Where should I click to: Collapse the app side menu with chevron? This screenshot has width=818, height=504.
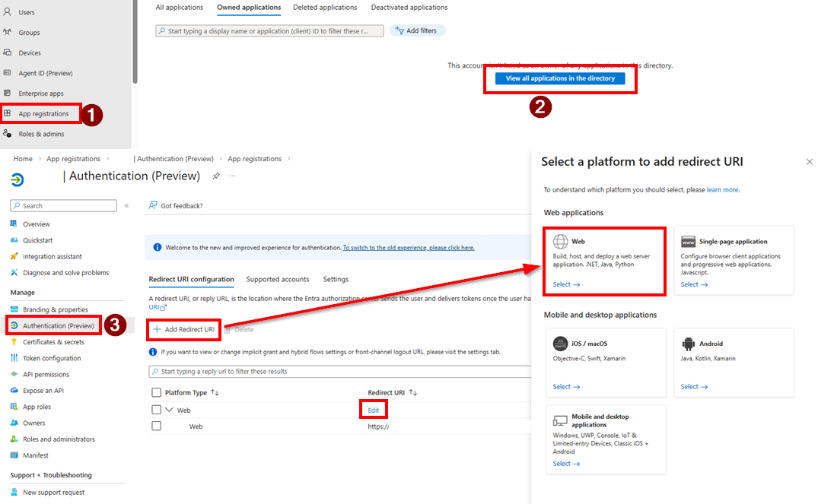click(127, 205)
